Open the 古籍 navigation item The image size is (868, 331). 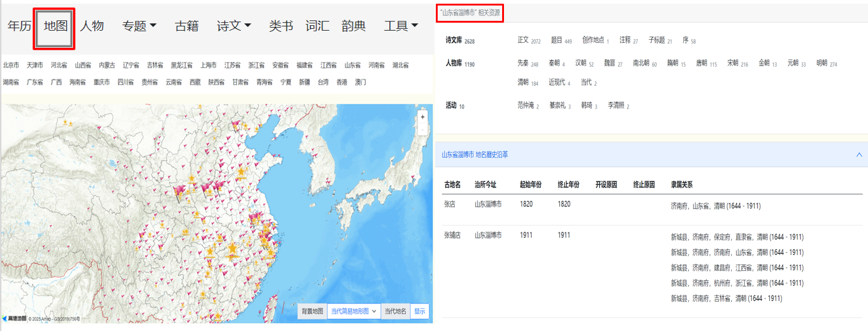[x=187, y=26]
